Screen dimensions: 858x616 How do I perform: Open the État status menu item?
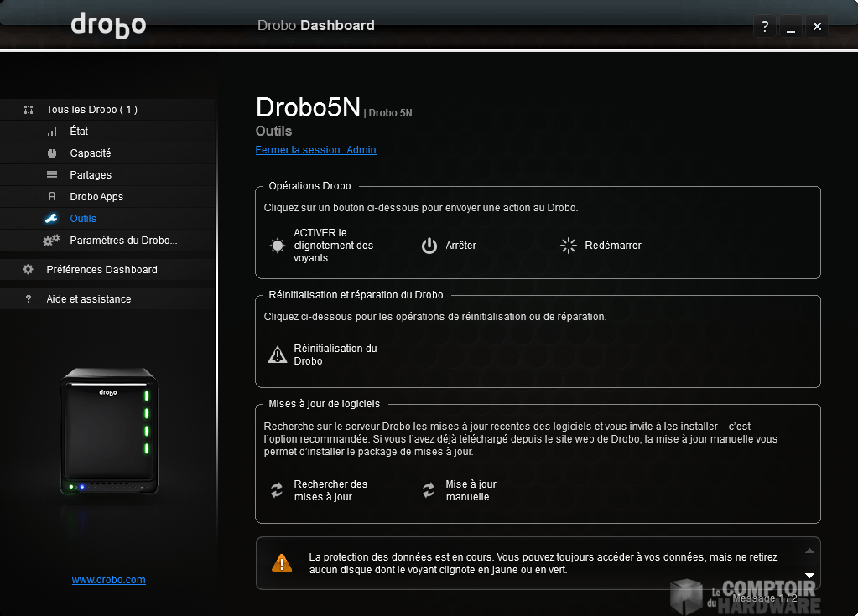79,132
